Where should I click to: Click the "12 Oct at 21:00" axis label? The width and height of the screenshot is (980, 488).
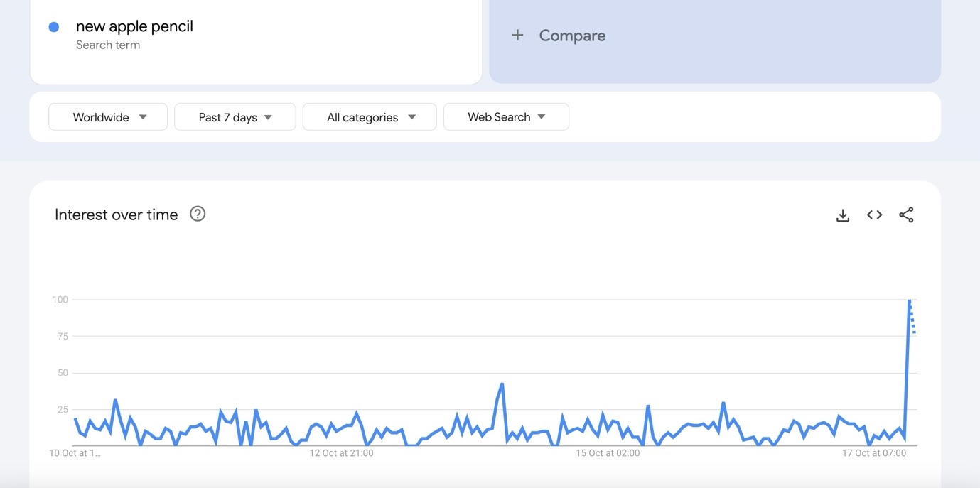(x=341, y=453)
